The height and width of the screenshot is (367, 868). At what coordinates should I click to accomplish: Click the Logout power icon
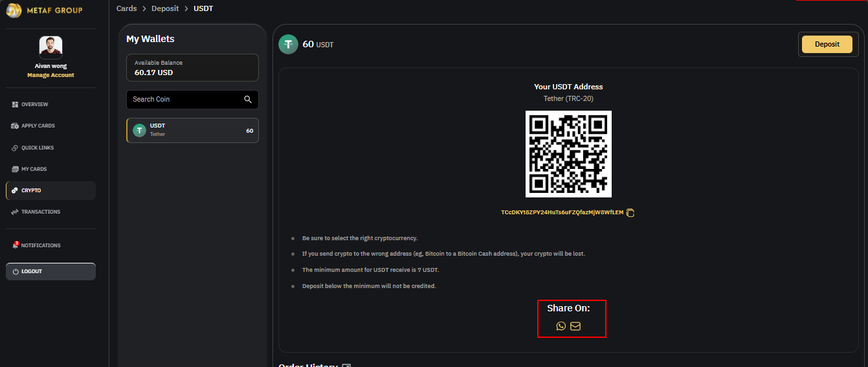click(x=16, y=271)
